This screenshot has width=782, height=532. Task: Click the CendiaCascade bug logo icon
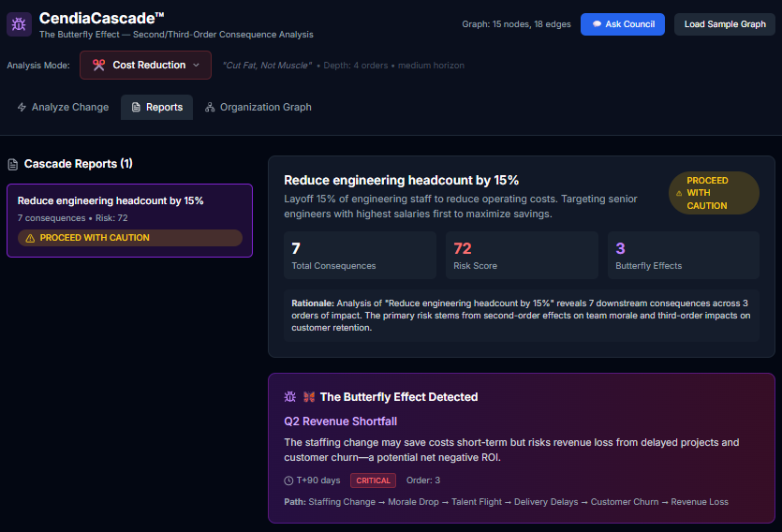(19, 24)
